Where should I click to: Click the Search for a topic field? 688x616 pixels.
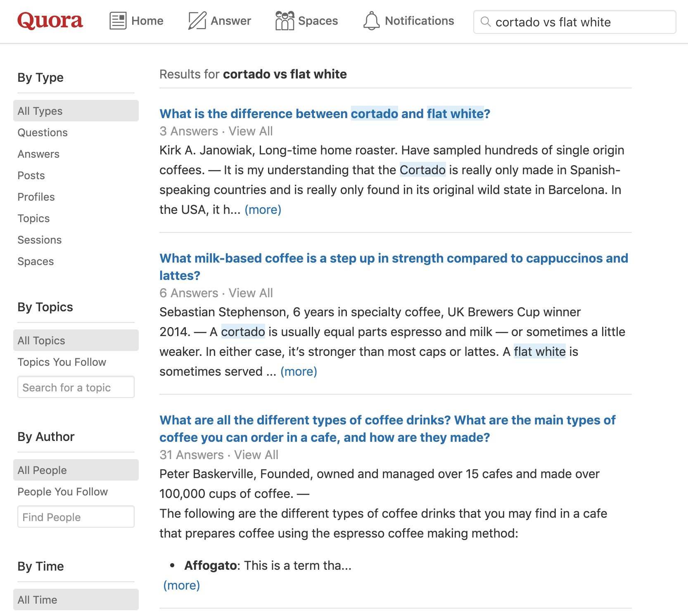76,387
